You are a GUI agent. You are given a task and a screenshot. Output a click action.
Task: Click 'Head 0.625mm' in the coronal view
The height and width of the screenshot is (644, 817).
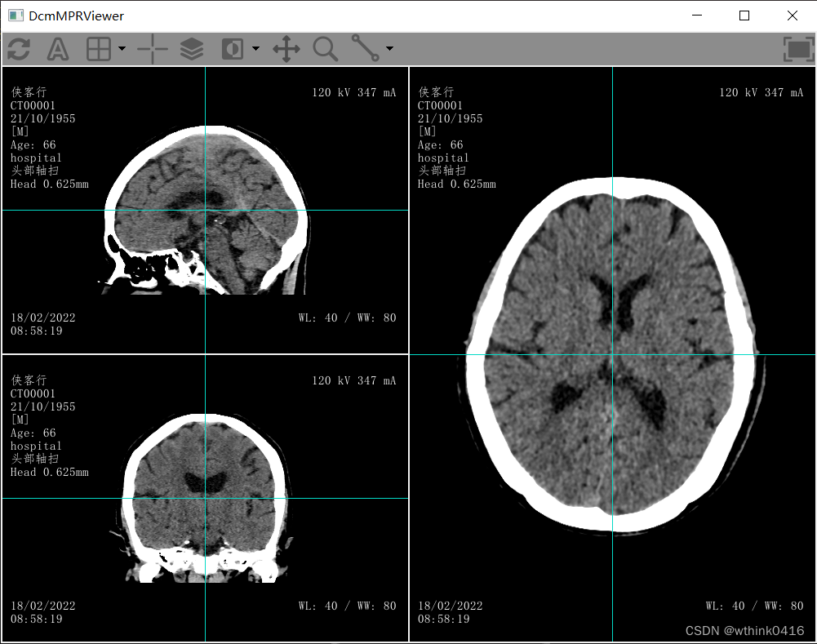[50, 473]
